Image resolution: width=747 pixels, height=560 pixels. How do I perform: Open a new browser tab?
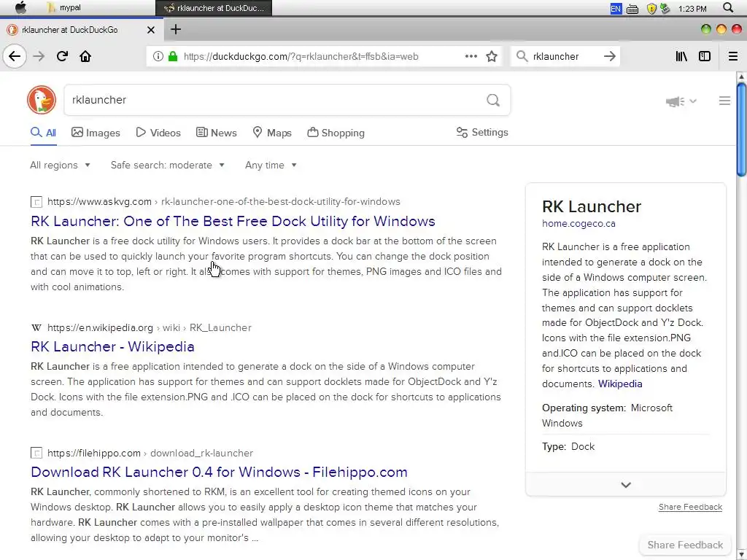(x=176, y=29)
